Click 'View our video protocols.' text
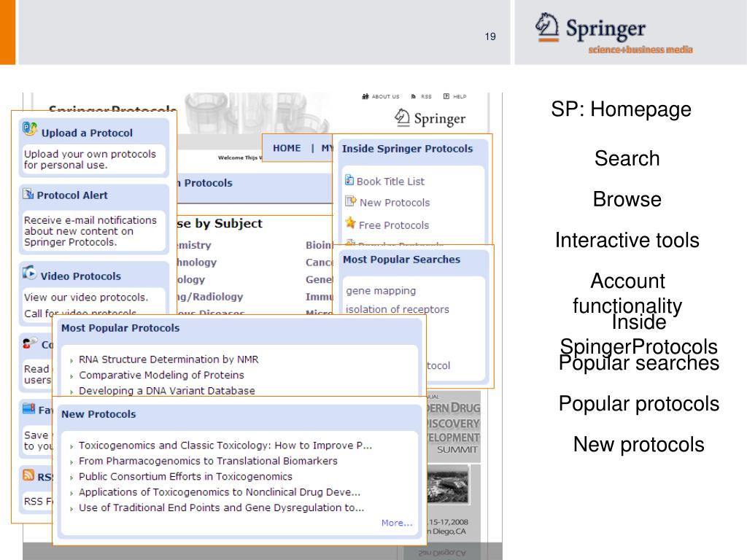747x560 pixels. tap(86, 297)
